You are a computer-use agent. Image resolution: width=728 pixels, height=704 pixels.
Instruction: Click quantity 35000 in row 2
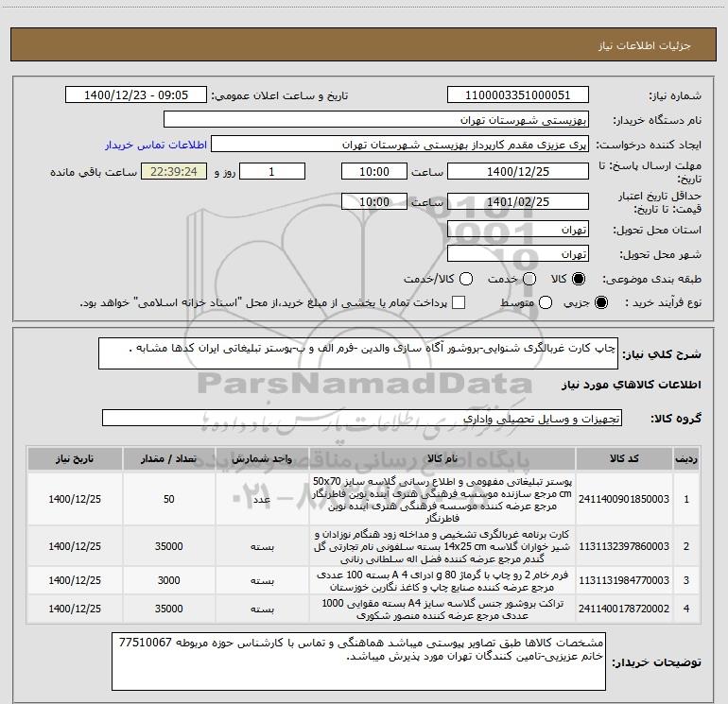pyautogui.click(x=169, y=547)
